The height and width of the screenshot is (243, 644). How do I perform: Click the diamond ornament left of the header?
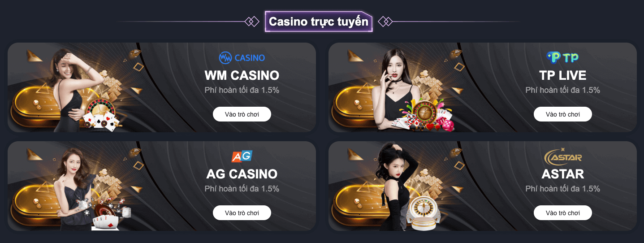coord(252,21)
